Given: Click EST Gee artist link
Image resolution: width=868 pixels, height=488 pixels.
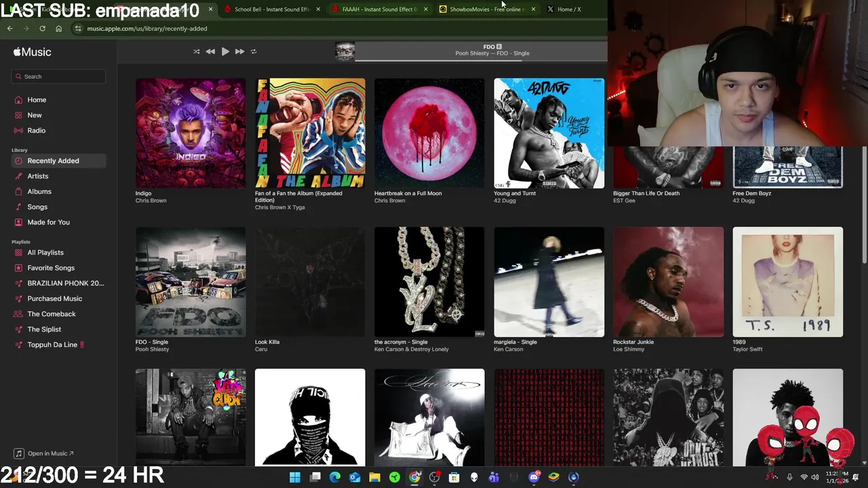Looking at the screenshot, I should 624,201.
